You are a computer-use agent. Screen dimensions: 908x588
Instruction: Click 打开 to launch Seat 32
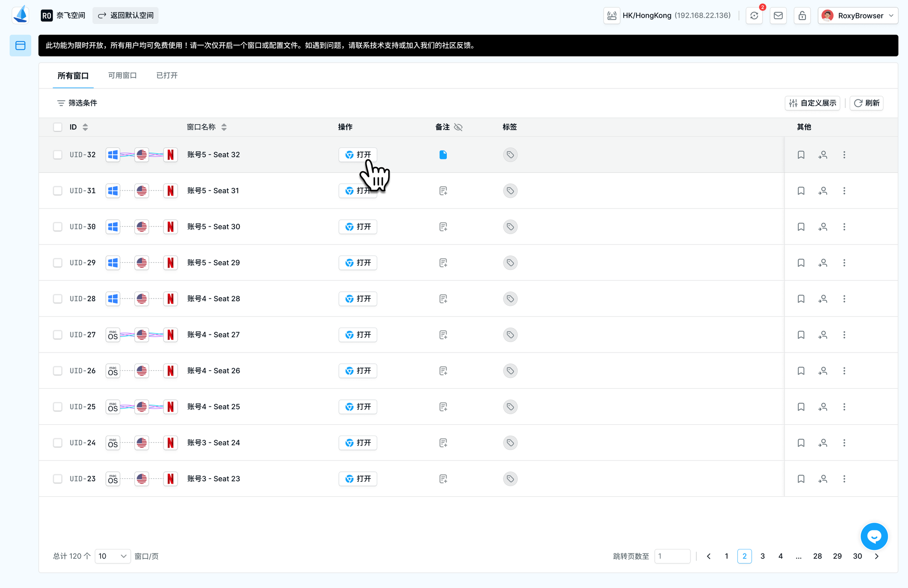point(358,155)
